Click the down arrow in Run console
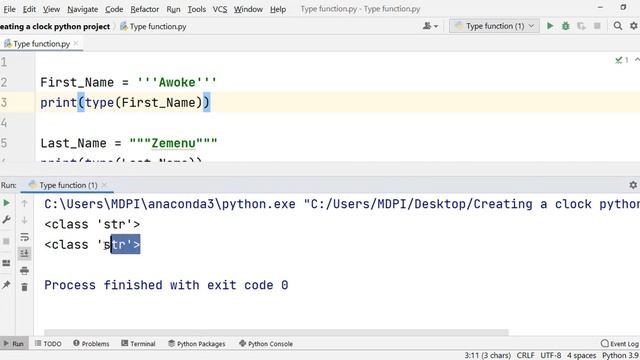 [x=24, y=220]
